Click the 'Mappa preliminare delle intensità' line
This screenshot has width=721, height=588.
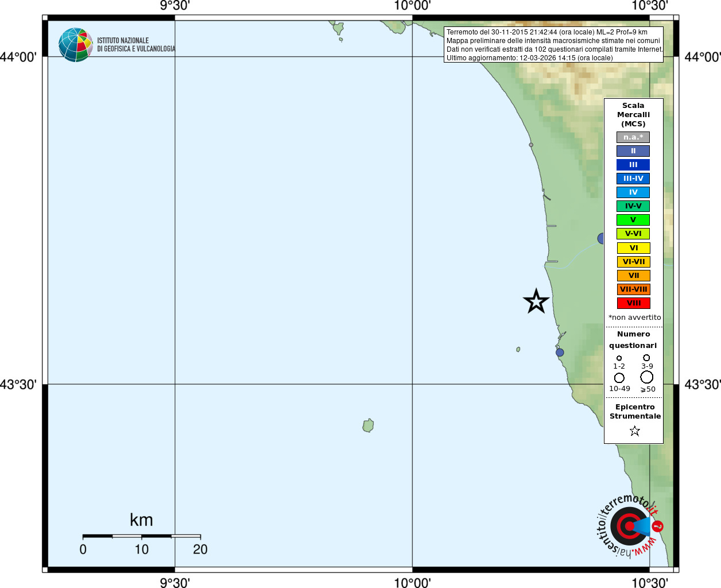pyautogui.click(x=553, y=41)
